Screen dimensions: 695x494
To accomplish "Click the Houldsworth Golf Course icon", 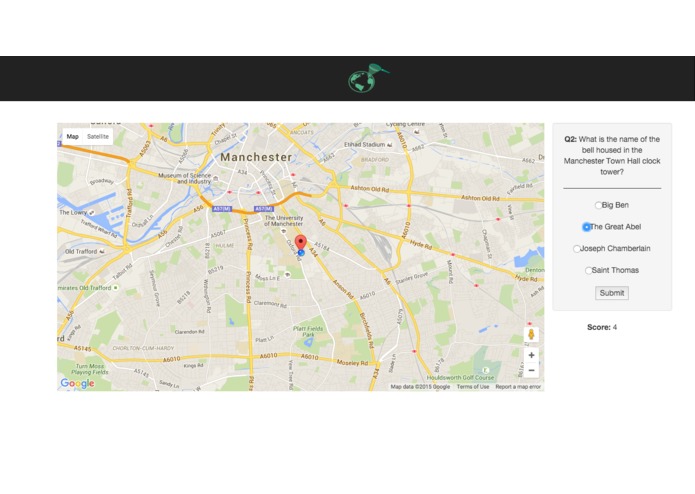I will pyautogui.click(x=486, y=370).
